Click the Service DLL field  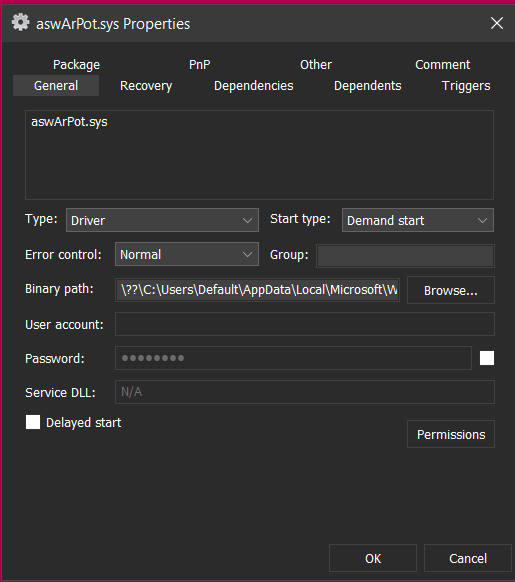tap(304, 392)
